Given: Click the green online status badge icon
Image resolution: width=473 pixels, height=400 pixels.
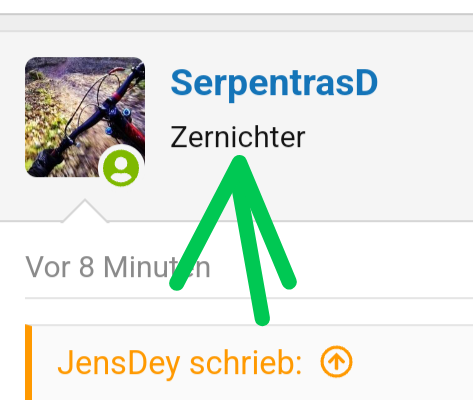Looking at the screenshot, I should pos(121,168).
